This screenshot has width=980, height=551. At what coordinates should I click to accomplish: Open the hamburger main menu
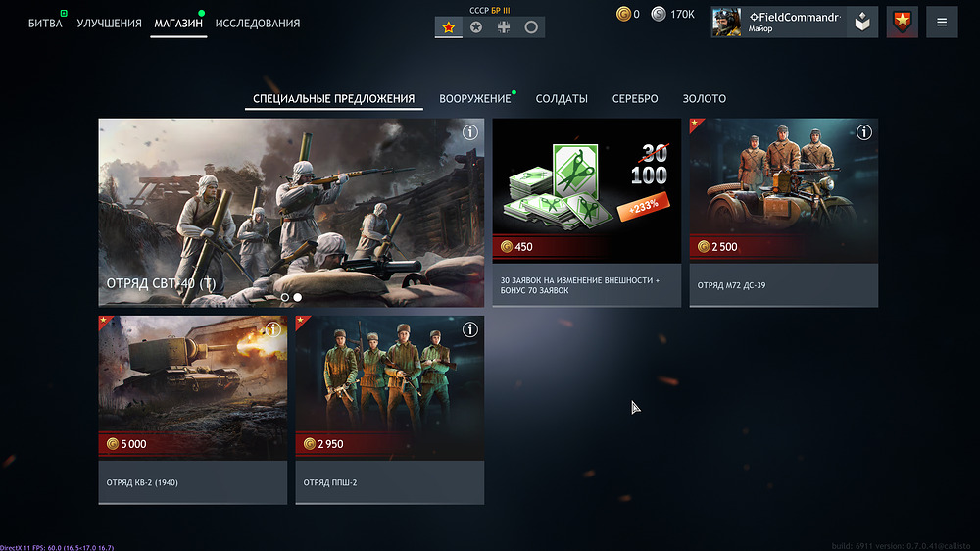coord(941,23)
